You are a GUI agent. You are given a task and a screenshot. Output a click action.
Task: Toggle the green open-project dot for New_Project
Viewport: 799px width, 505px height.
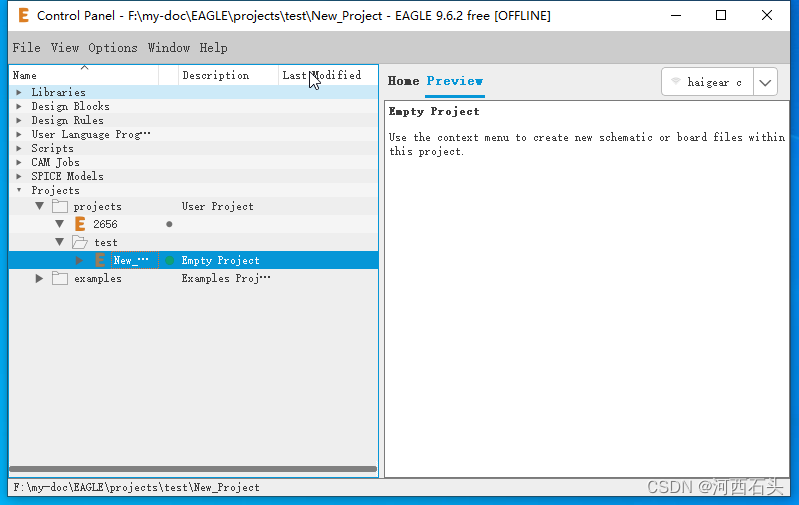(169, 260)
